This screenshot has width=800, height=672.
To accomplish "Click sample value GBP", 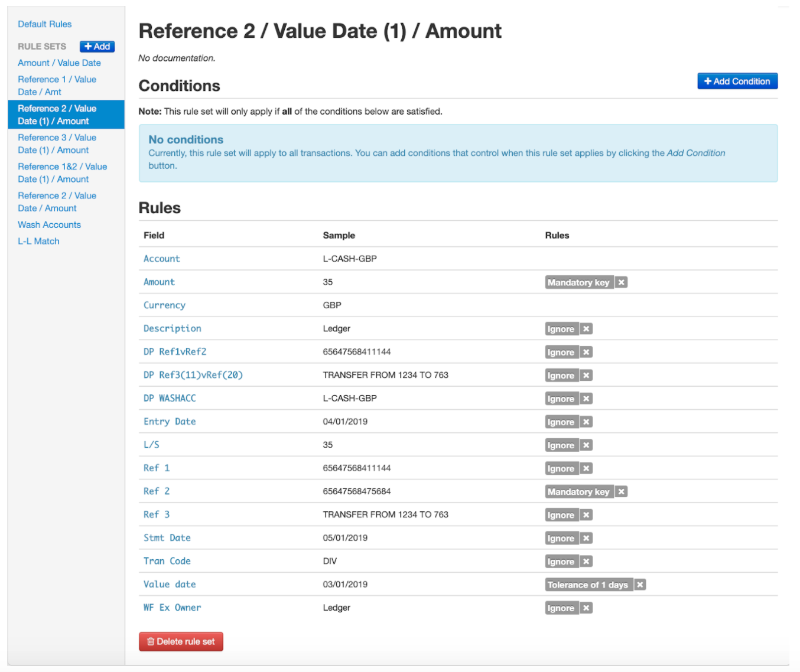I will coord(332,305).
